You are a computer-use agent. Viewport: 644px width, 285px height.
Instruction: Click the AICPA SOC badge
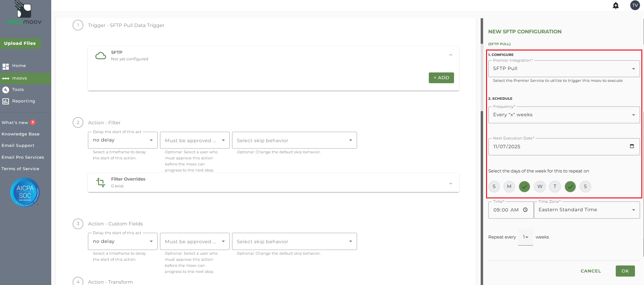pyautogui.click(x=25, y=192)
